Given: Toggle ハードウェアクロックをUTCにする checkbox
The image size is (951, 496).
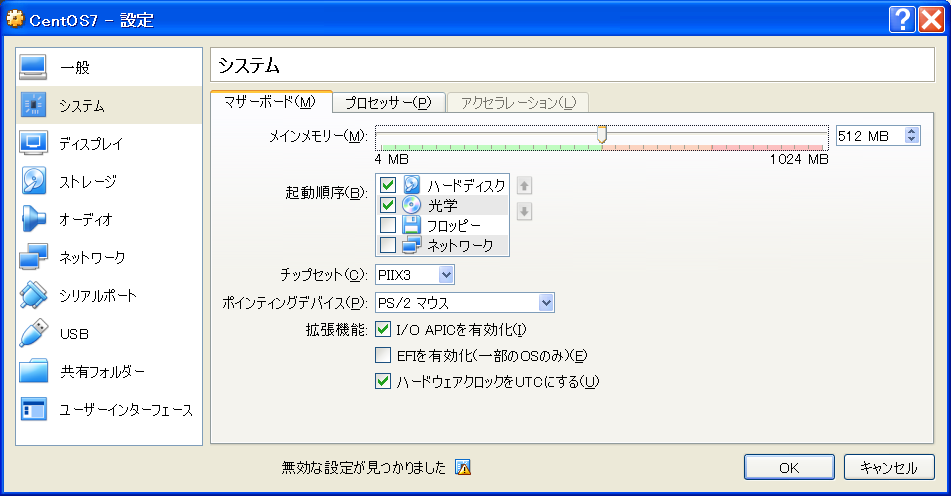Looking at the screenshot, I should (x=383, y=381).
